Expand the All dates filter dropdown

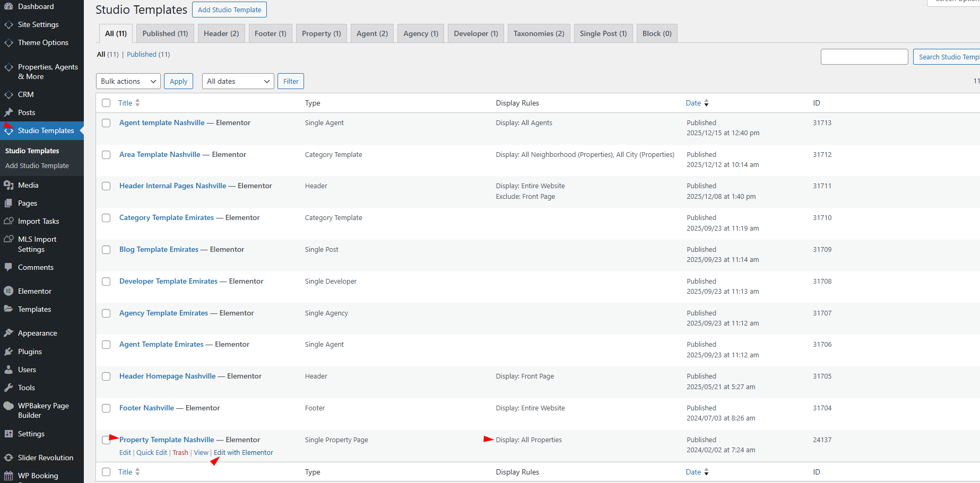coord(238,81)
